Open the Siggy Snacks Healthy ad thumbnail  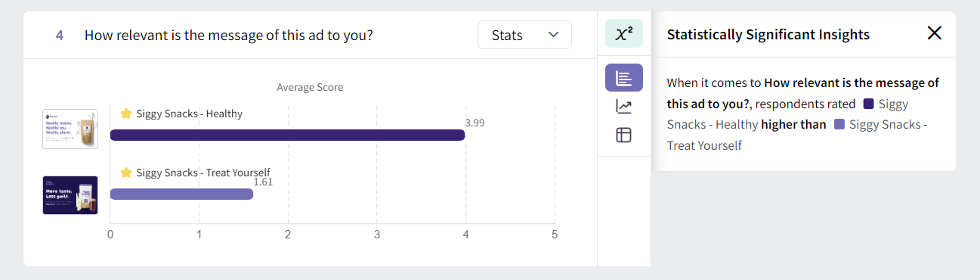pos(70,129)
